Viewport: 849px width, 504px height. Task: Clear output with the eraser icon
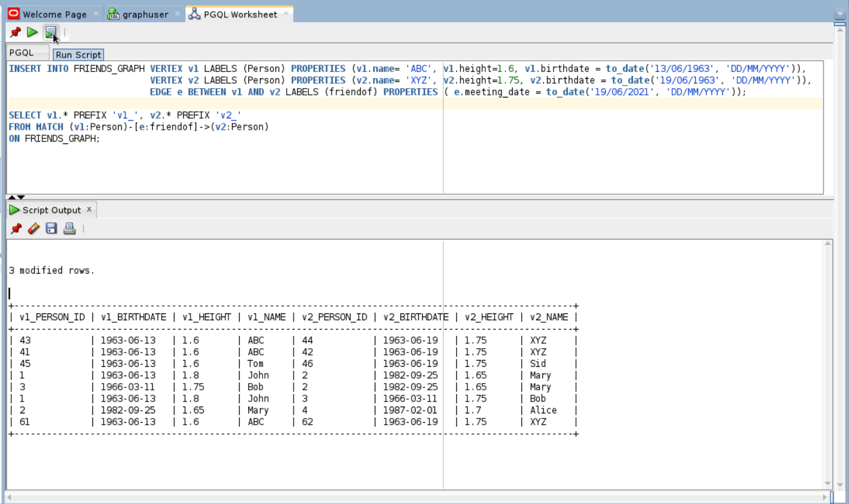point(34,229)
